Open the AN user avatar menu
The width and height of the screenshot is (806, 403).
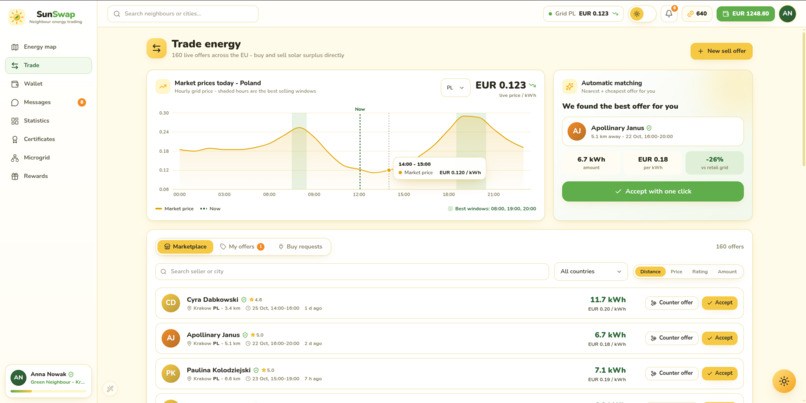click(787, 14)
